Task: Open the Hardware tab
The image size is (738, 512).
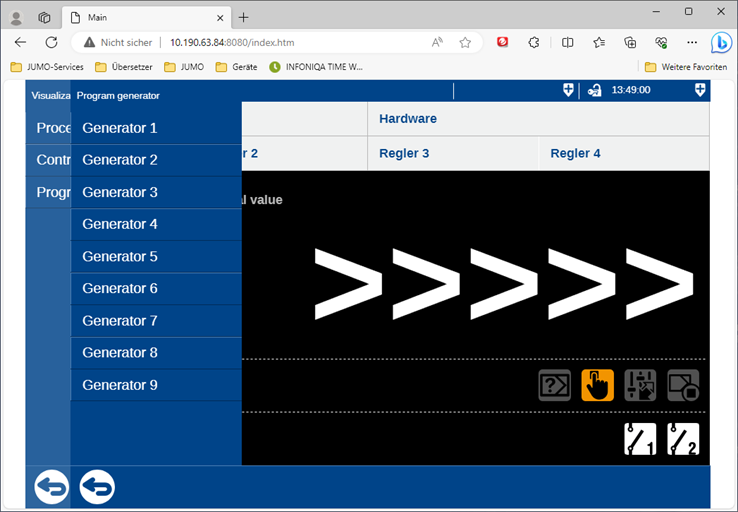Action: point(408,118)
